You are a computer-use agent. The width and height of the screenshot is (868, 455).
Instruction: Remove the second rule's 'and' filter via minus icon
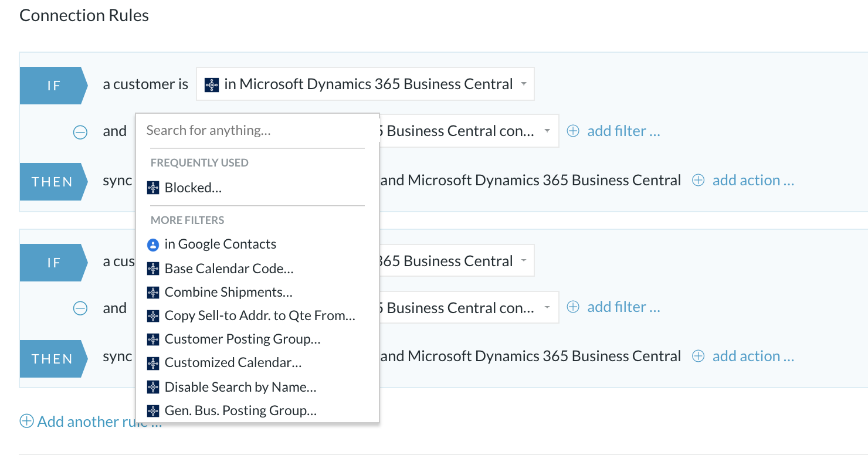coord(80,308)
